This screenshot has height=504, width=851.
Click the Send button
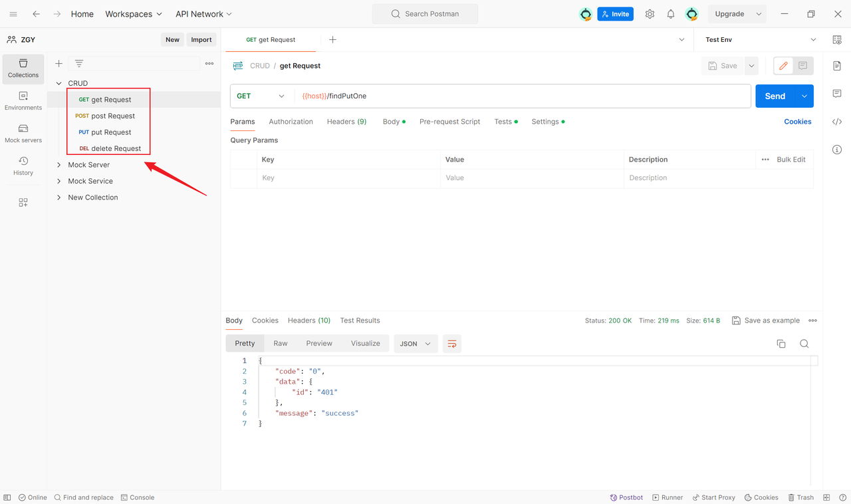pos(775,96)
